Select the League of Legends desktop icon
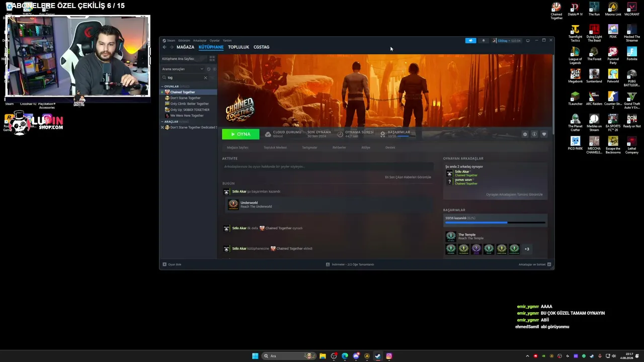644x362 pixels. [575, 56]
